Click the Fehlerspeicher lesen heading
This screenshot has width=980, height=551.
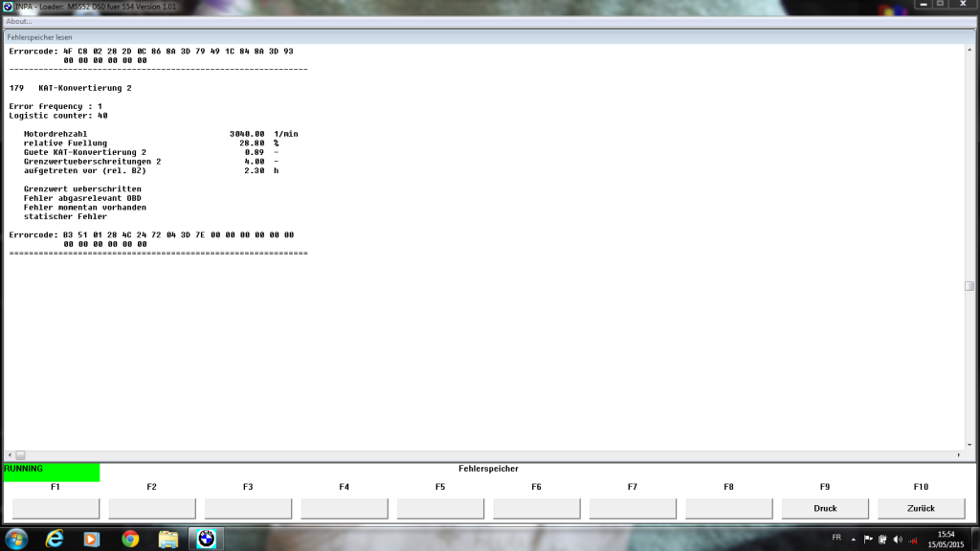39,37
